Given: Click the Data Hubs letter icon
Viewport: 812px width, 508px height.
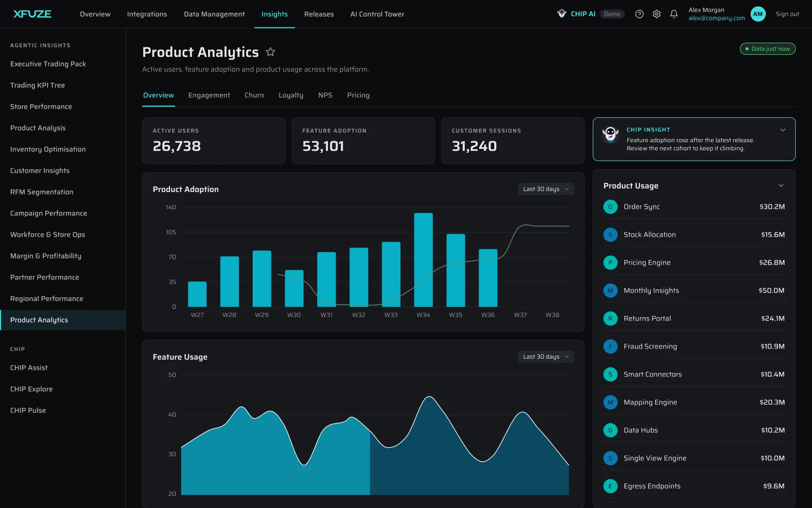Looking at the screenshot, I should tap(610, 430).
